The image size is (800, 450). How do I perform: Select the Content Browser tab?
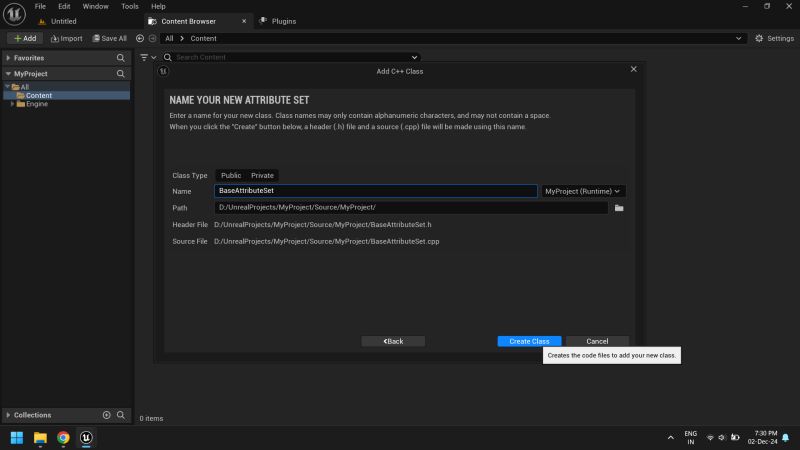[x=188, y=21]
